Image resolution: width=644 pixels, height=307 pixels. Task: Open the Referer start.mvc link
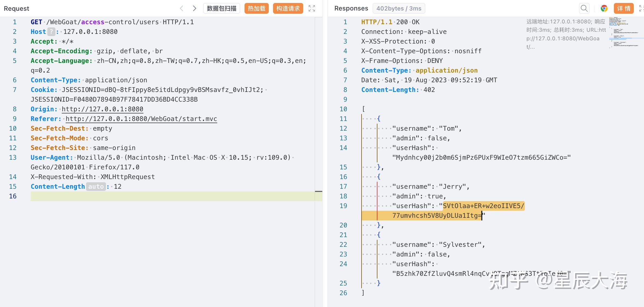point(141,119)
